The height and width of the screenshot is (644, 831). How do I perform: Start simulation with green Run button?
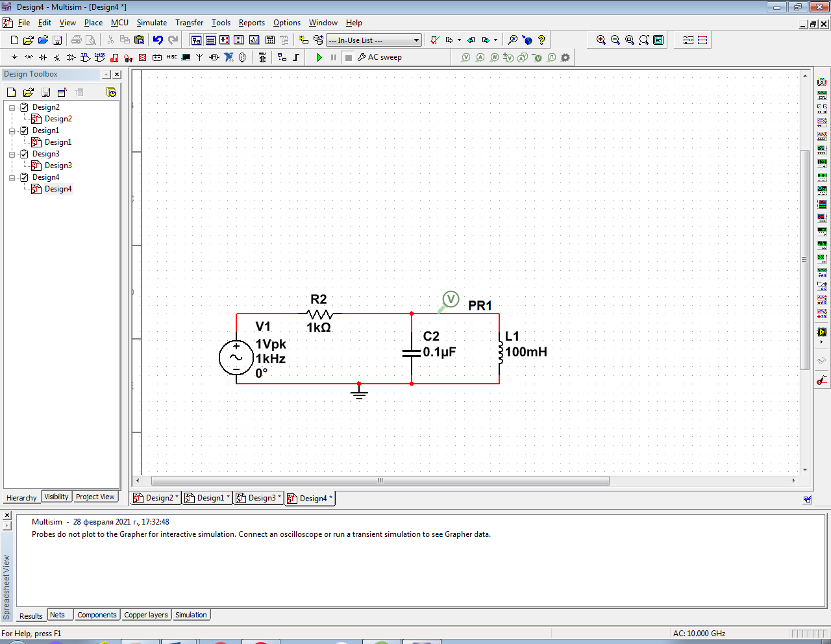(319, 57)
